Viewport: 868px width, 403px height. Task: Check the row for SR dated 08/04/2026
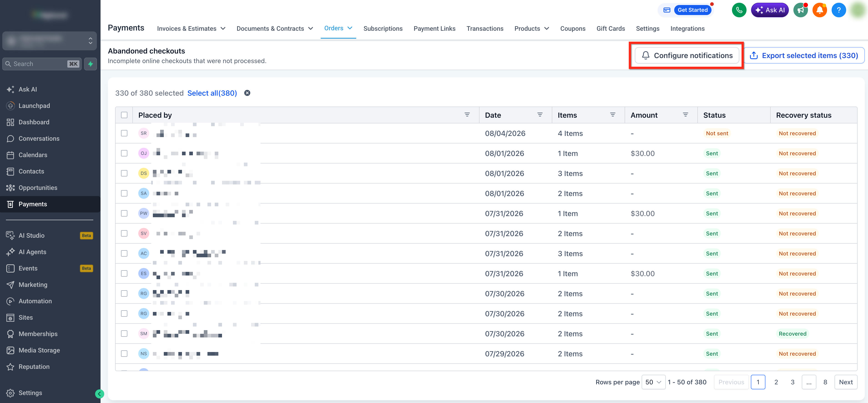[124, 133]
